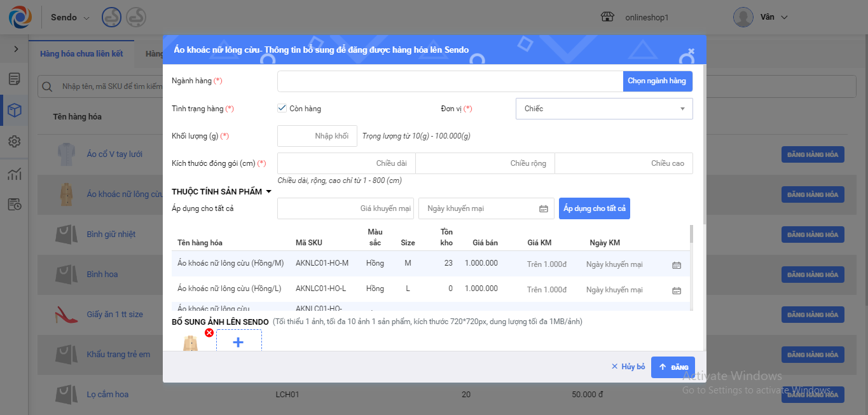Add a new image with the plus box
This screenshot has width=868, height=415.
(238, 342)
